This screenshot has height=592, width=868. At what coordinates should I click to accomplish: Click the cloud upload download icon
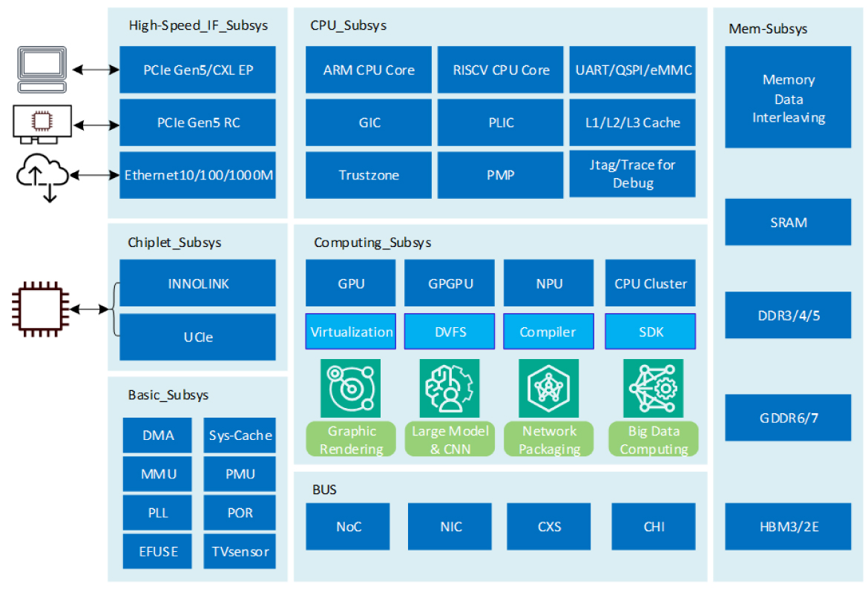click(x=42, y=177)
